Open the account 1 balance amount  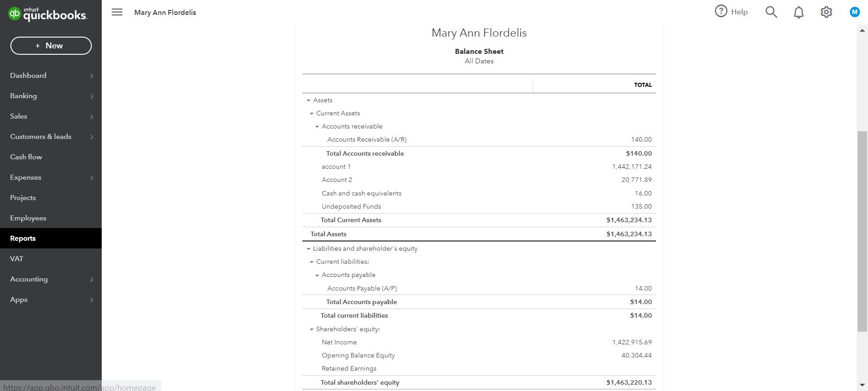[x=632, y=167]
